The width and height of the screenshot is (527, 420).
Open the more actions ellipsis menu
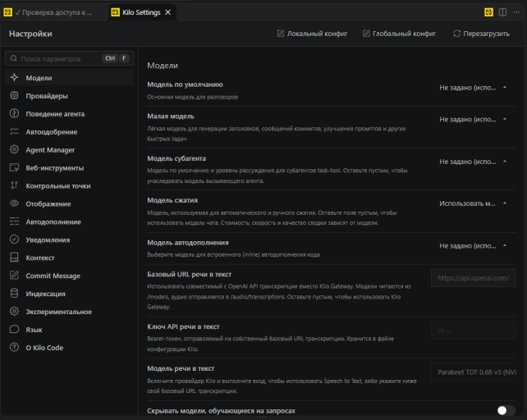pyautogui.click(x=516, y=12)
